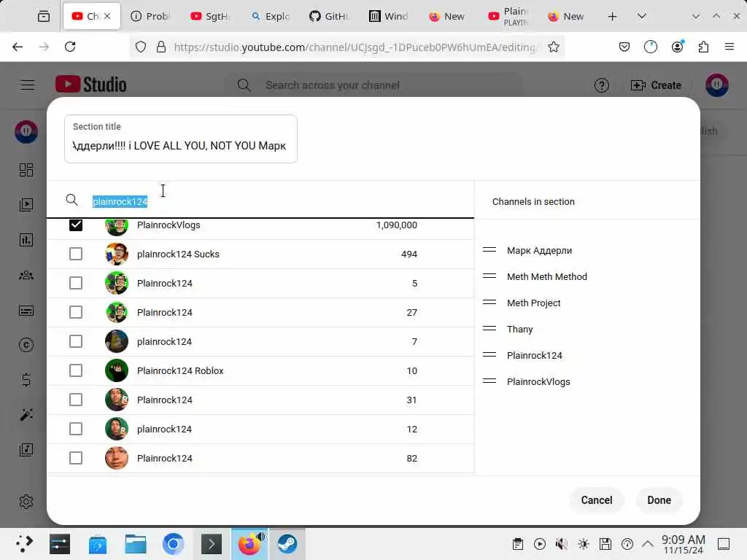Click the drag handle for Thany
This screenshot has height=560, width=747.
[x=489, y=329]
